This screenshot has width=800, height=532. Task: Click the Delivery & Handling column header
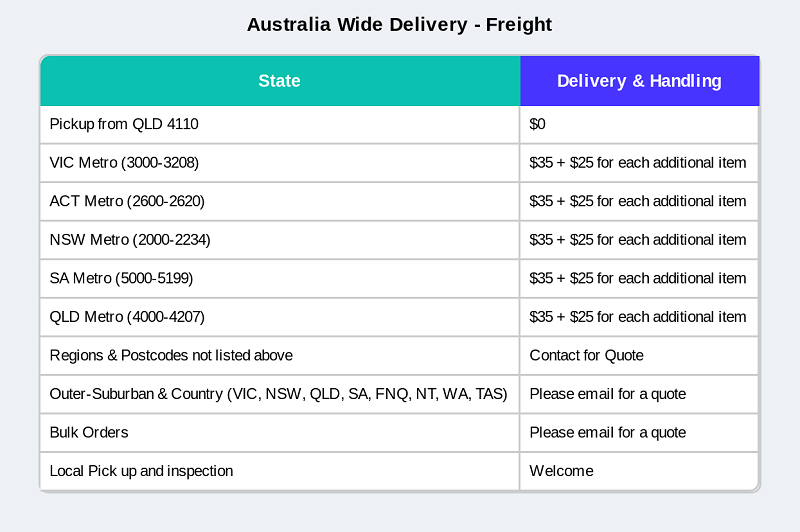tap(639, 81)
